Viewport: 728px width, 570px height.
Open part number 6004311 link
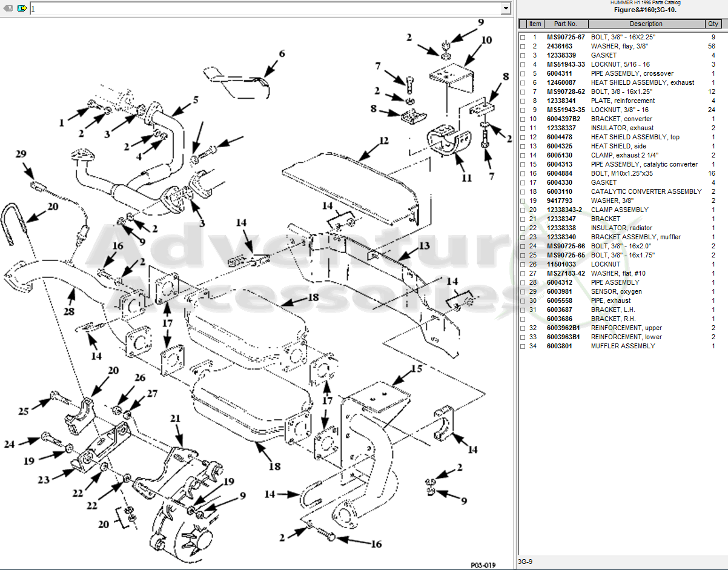click(x=559, y=74)
